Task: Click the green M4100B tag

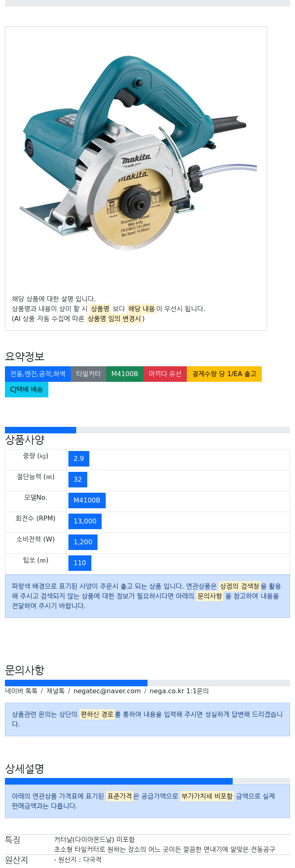Action: tap(125, 374)
